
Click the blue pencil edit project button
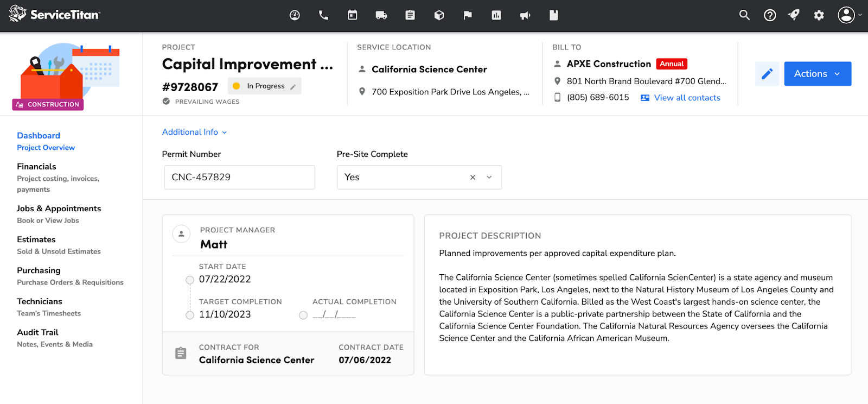[x=767, y=74]
